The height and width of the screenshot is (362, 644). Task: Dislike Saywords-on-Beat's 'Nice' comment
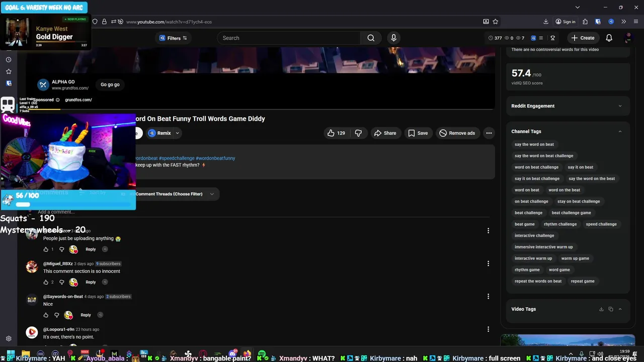point(56,315)
